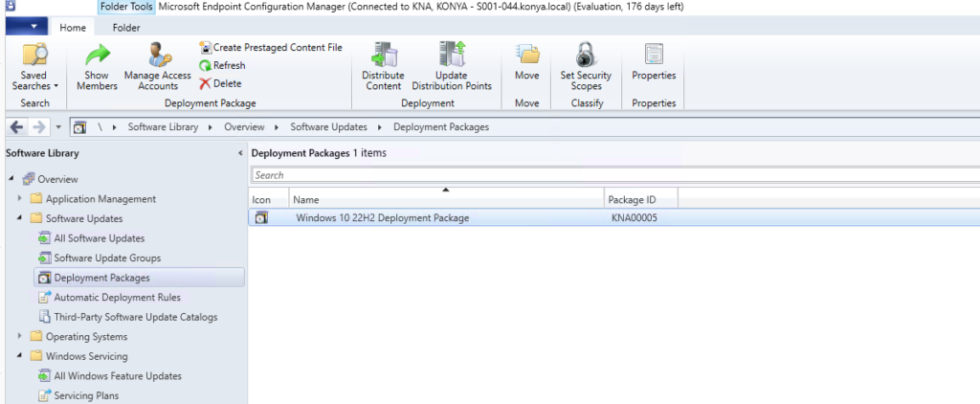Select Operating Systems in the tree
The image size is (980, 404).
pos(86,336)
